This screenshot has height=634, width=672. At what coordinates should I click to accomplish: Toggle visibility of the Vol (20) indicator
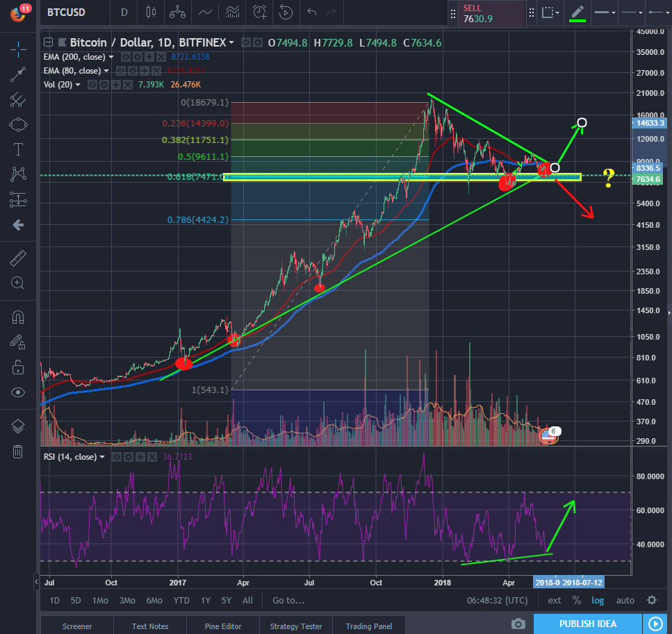coord(92,85)
